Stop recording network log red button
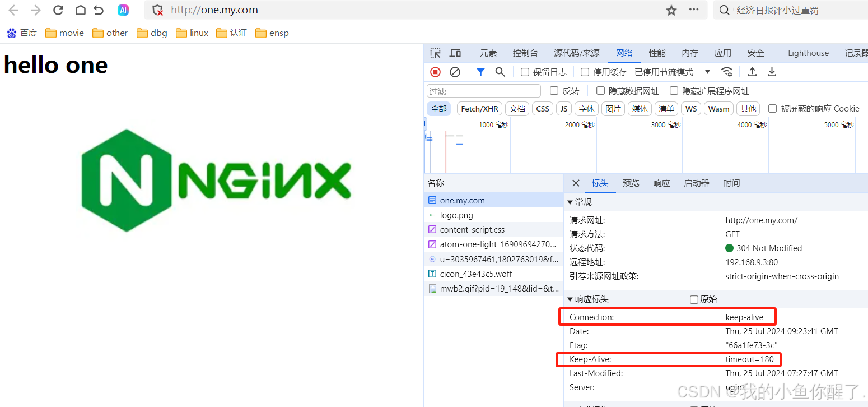The width and height of the screenshot is (868, 407). [x=435, y=72]
